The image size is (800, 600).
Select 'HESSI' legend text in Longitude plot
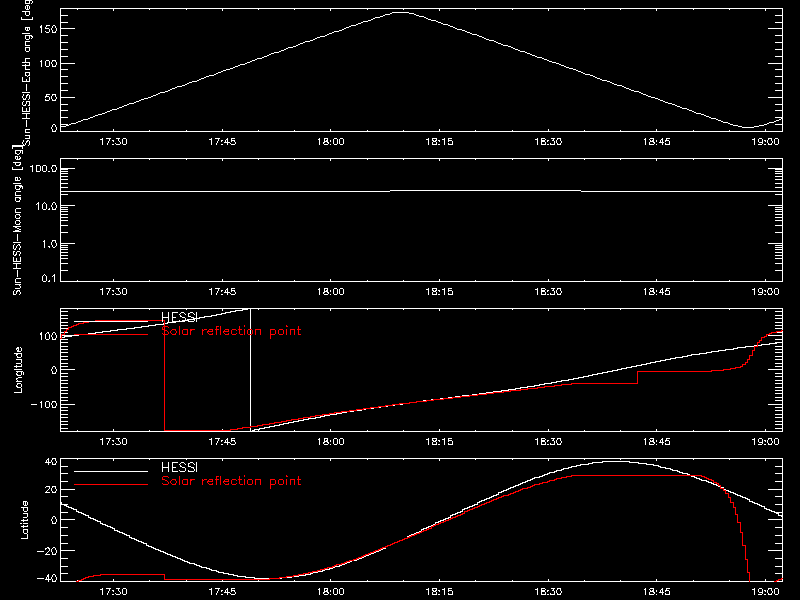tap(179, 317)
